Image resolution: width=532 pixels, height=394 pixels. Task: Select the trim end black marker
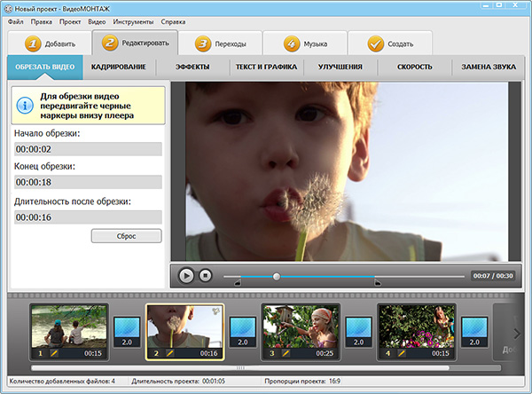pos(378,282)
